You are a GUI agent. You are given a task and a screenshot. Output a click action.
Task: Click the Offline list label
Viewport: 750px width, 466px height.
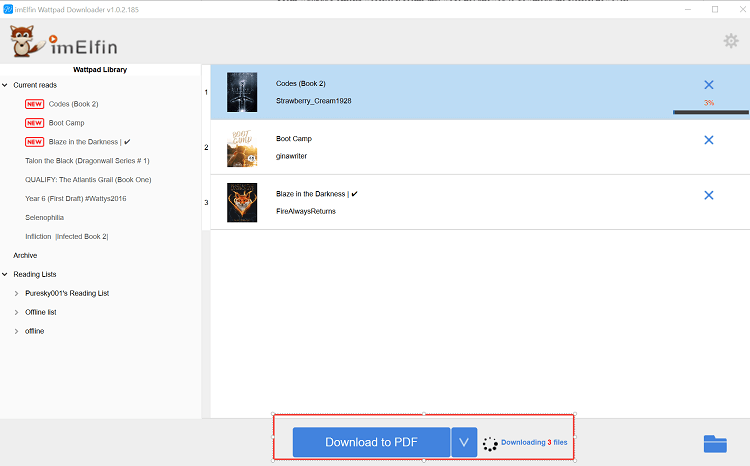pos(41,312)
